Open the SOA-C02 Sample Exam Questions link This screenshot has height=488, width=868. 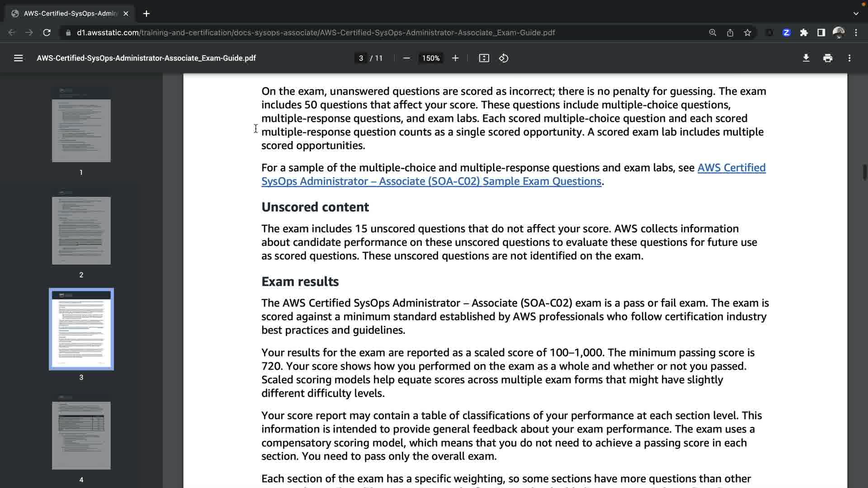coord(431,181)
